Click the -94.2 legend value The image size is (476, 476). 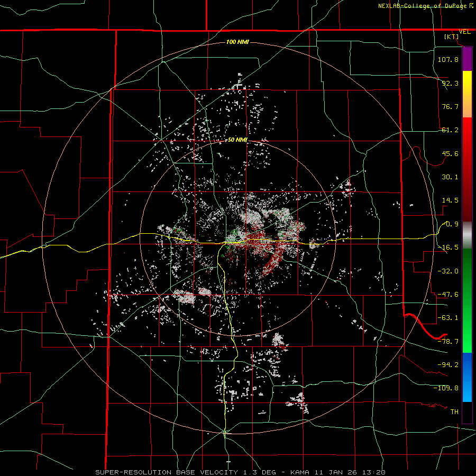click(x=448, y=364)
